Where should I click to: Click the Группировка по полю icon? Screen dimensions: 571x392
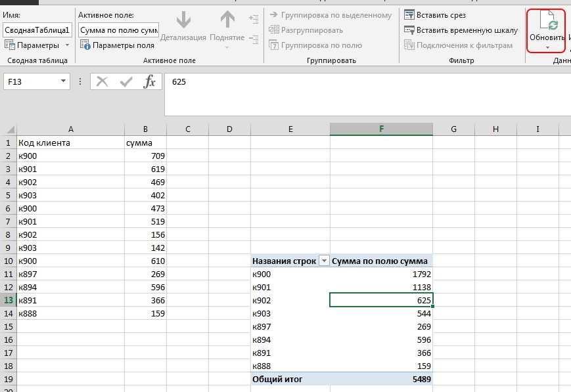point(274,45)
